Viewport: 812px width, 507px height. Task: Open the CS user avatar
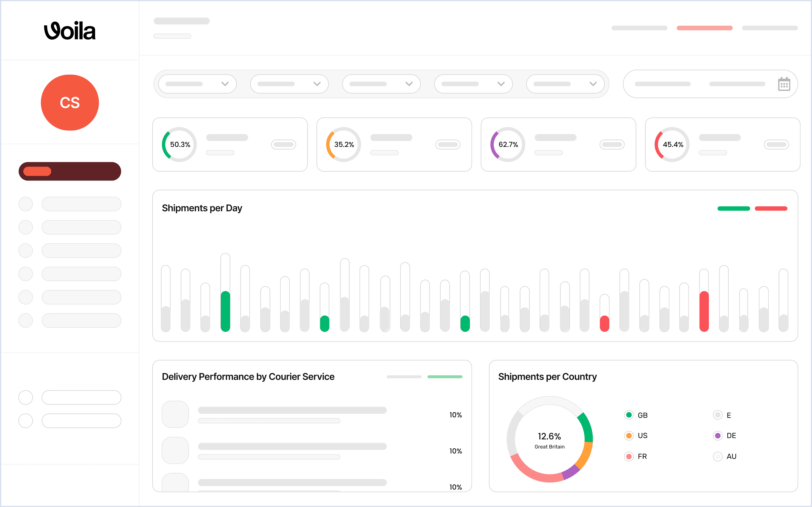pyautogui.click(x=70, y=103)
